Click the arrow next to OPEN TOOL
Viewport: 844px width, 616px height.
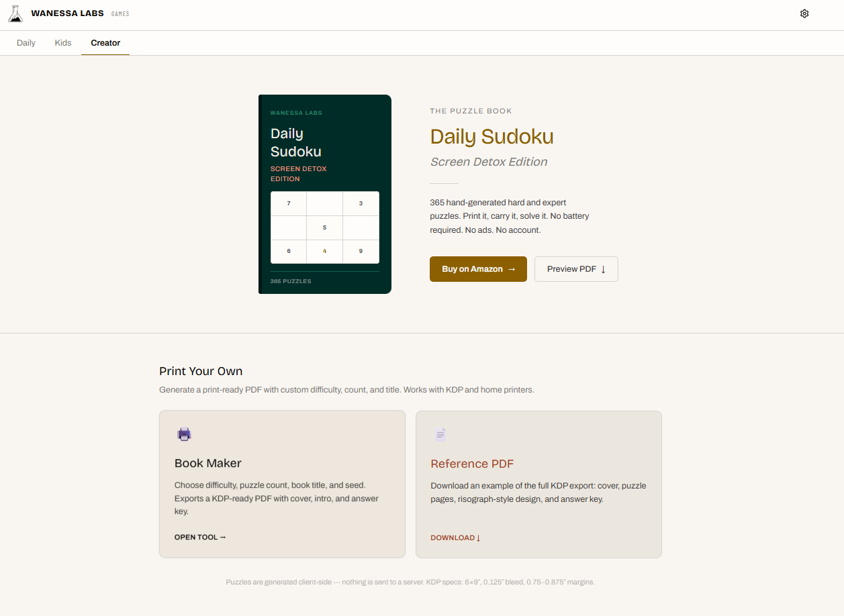[223, 537]
